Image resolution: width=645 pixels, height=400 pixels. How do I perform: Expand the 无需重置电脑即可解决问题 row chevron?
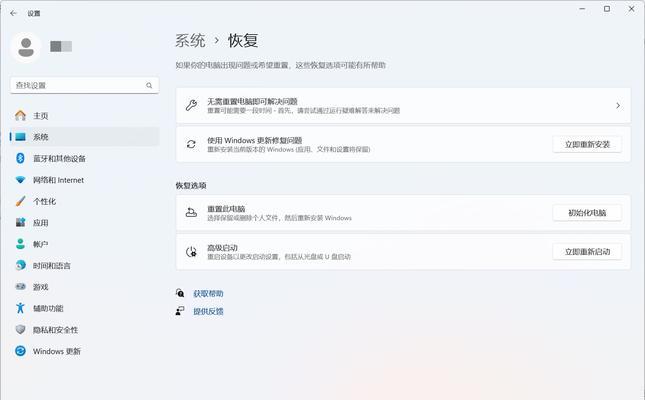(618, 106)
